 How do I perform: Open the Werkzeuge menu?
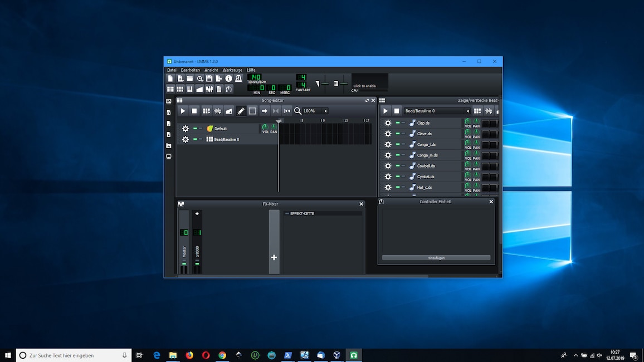[232, 70]
